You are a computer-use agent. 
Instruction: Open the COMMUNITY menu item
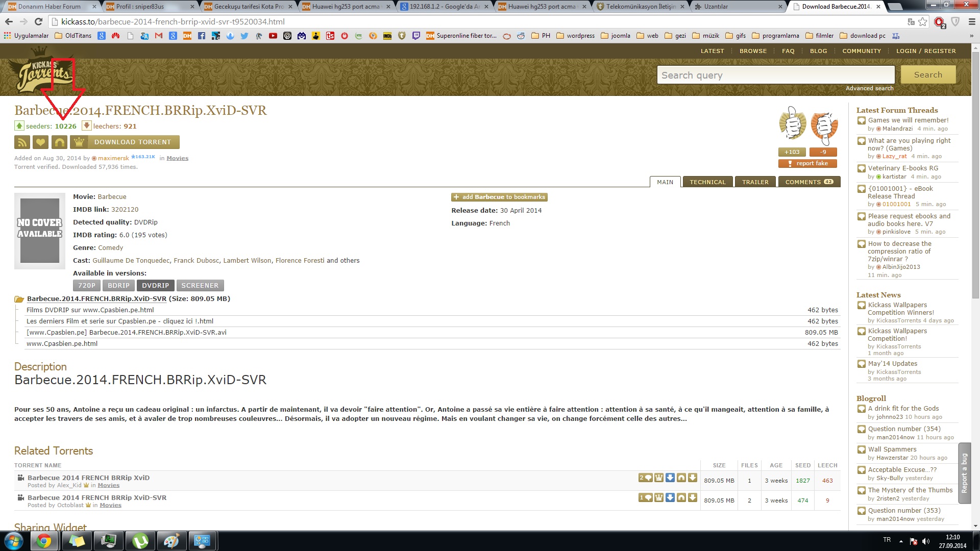862,51
